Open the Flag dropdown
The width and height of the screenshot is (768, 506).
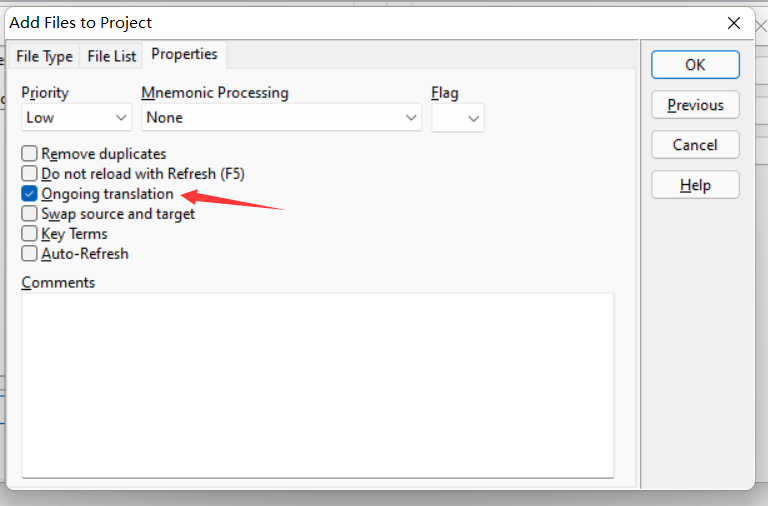(x=458, y=118)
